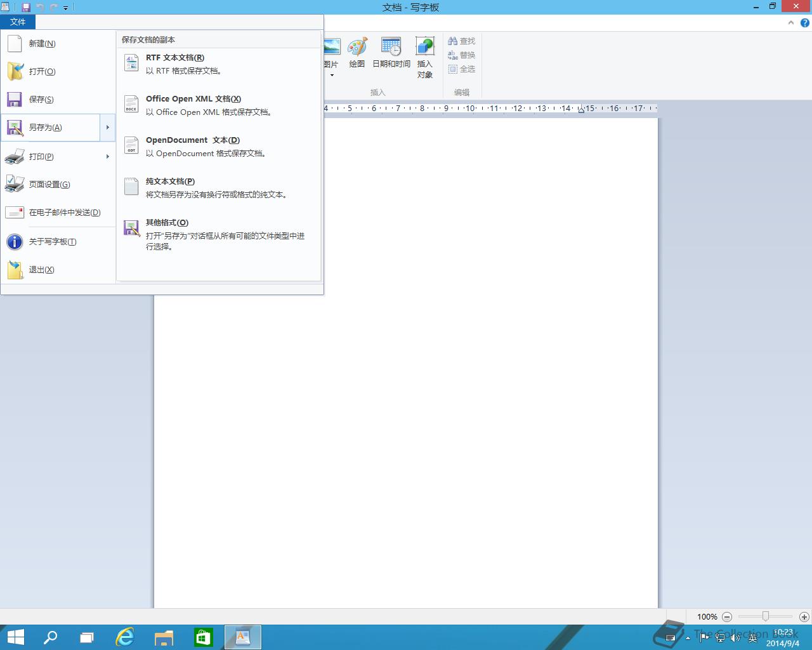Save as RTF 文本文档(R)

click(219, 64)
